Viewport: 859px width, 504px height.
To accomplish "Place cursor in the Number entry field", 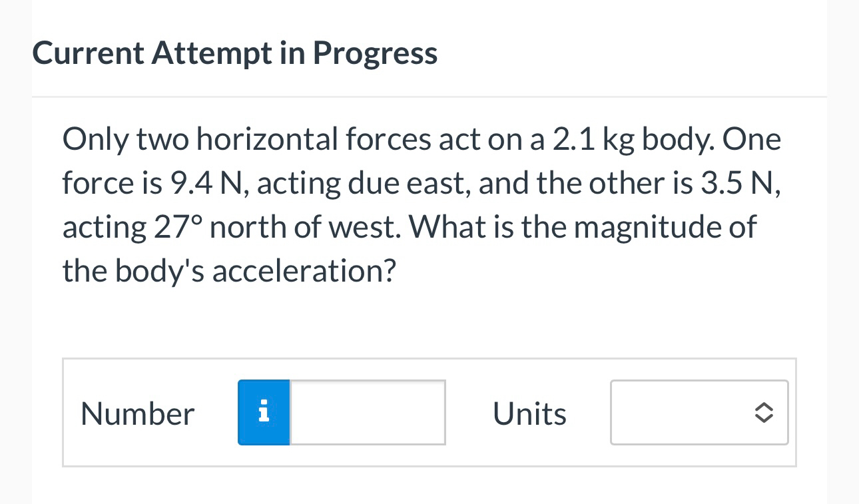I will [x=368, y=412].
